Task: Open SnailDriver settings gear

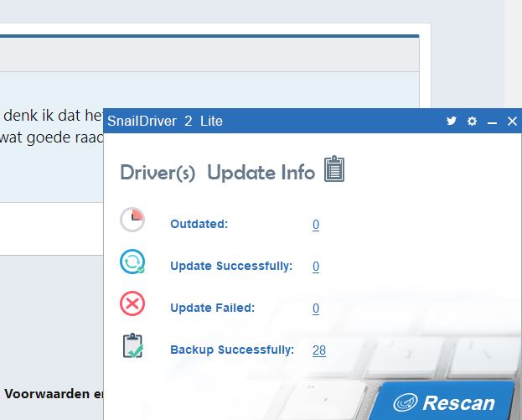Action: (x=472, y=121)
